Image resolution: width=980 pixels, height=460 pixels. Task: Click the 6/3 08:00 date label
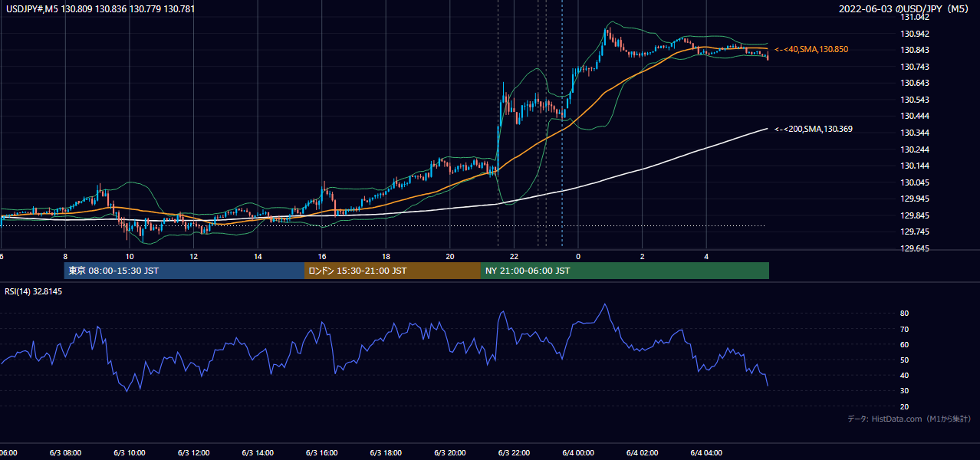65,452
